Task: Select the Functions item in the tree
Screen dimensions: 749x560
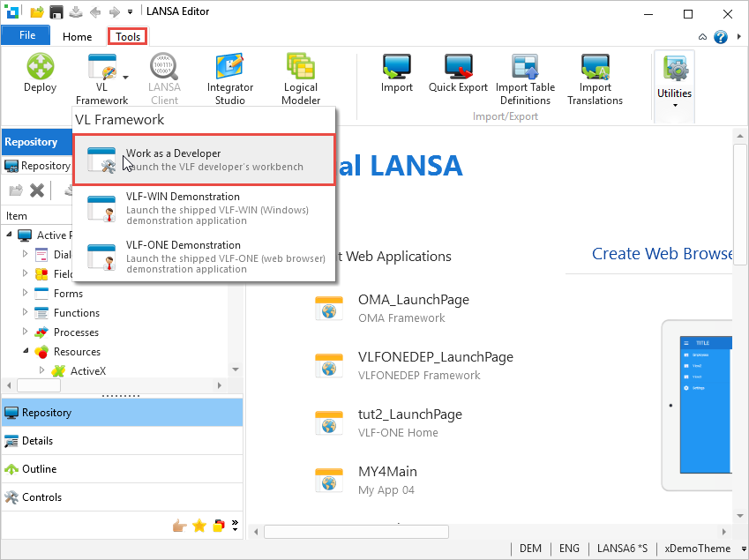Action: pos(77,313)
